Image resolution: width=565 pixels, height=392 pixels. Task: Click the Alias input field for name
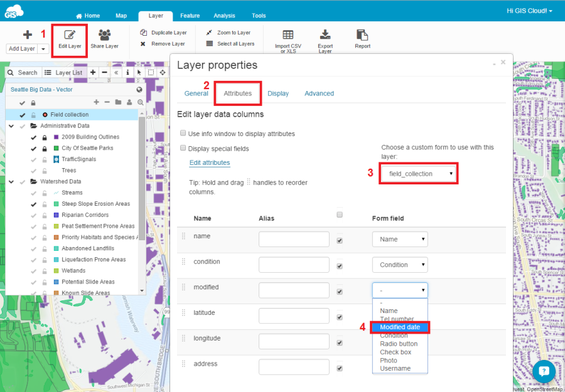[294, 240]
